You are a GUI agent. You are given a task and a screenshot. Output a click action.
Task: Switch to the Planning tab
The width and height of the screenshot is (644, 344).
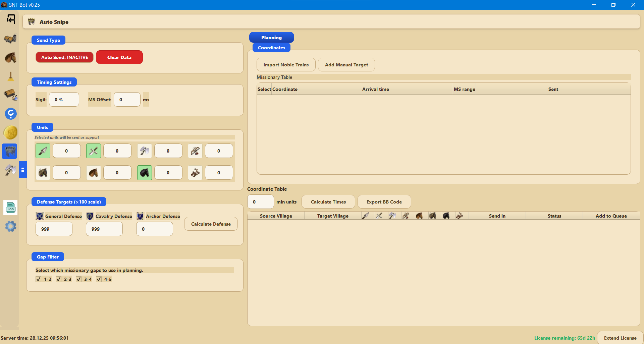271,38
